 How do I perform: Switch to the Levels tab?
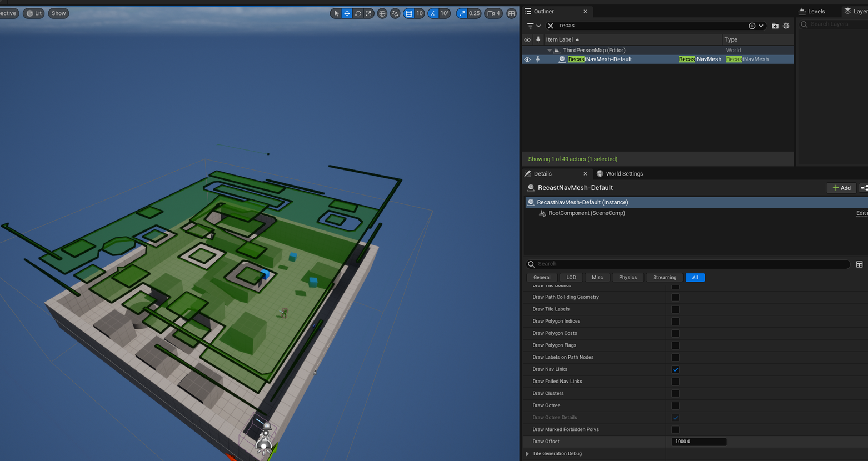(x=811, y=11)
